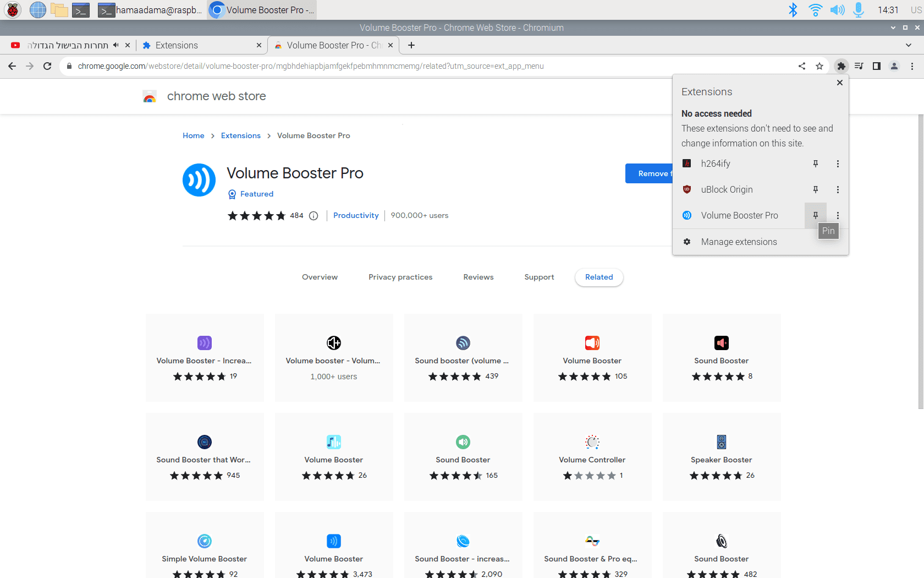924x578 pixels.
Task: Open the Productivity category link
Action: (356, 215)
